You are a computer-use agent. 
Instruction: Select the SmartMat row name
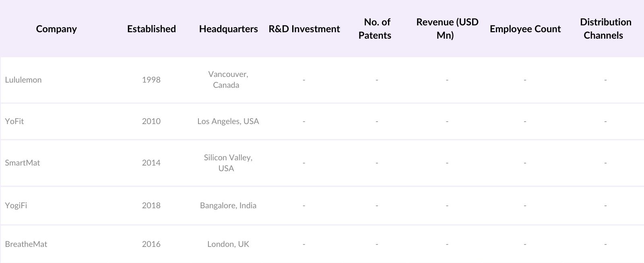point(23,163)
